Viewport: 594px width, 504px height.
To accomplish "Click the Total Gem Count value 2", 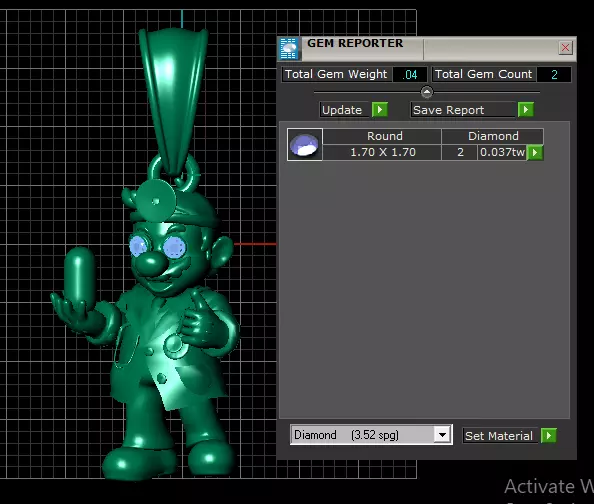I will [x=554, y=74].
